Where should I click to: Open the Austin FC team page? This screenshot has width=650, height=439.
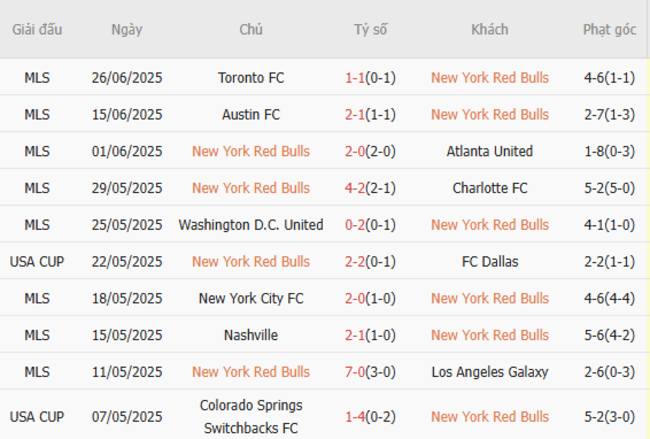(251, 114)
